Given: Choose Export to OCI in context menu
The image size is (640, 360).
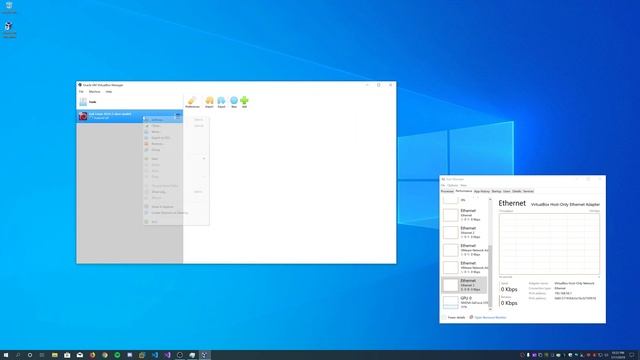Looking at the screenshot, I should 176,138.
